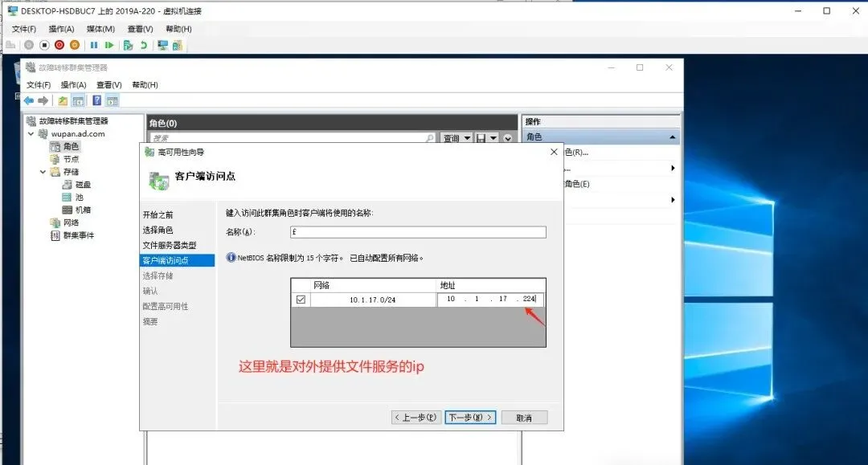Create a checkpoint using the checkpoint icon
This screenshot has height=465, width=868.
click(126, 46)
